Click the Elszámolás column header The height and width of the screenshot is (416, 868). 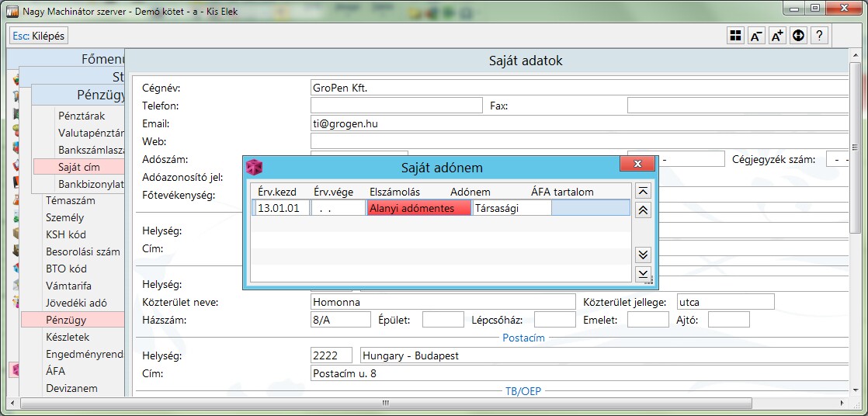coord(394,192)
